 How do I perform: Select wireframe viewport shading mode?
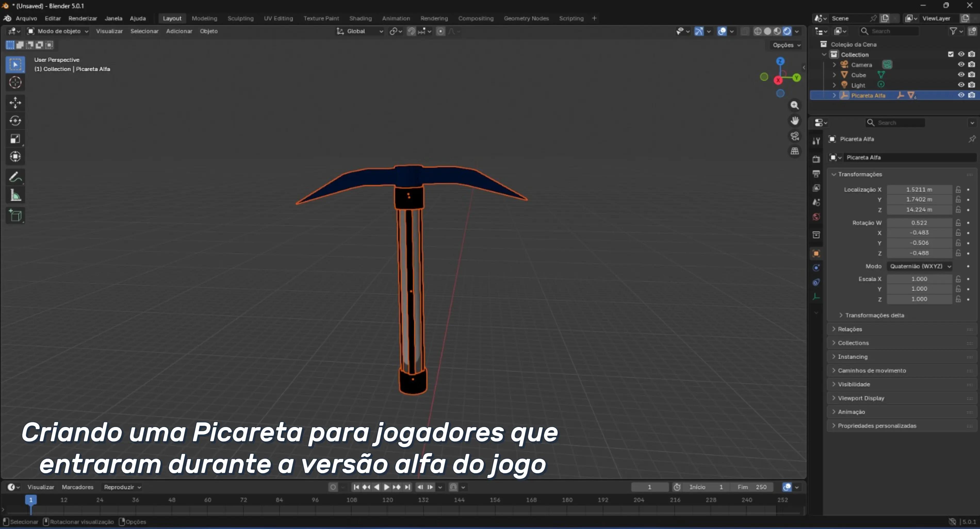click(x=757, y=31)
